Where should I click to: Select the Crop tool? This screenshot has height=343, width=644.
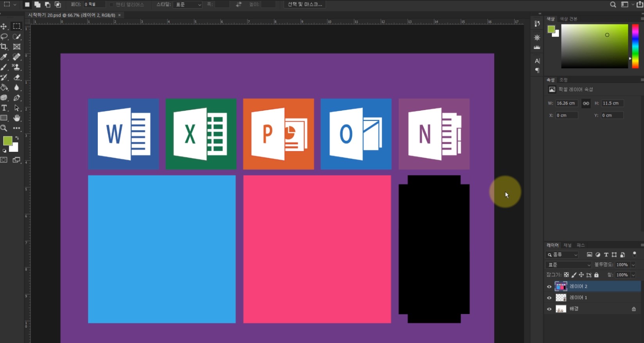4,47
